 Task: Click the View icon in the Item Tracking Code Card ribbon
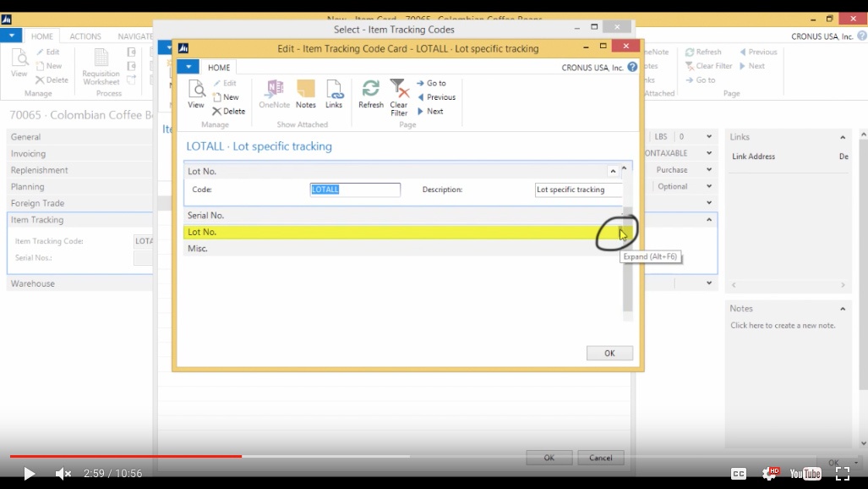196,94
